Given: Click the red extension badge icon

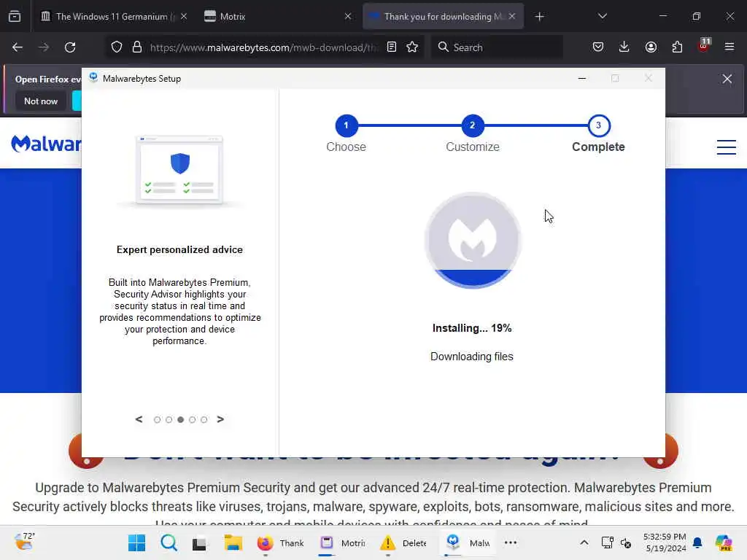Looking at the screenshot, I should coord(704,46).
